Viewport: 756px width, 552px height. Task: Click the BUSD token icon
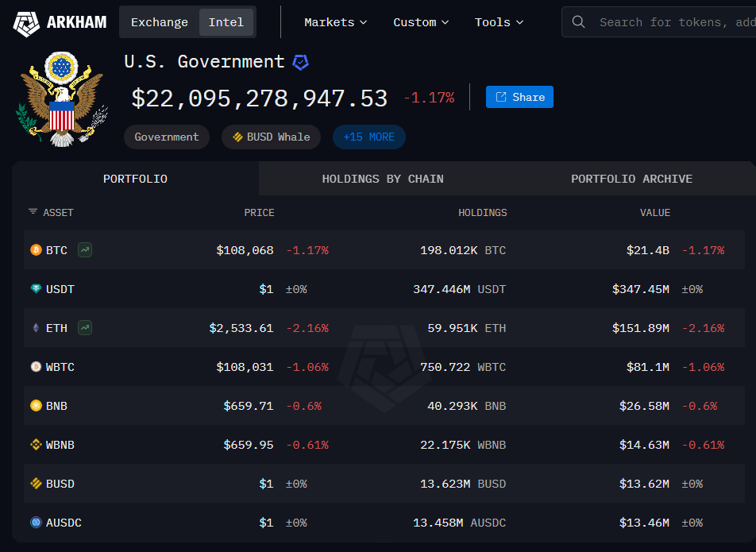37,484
